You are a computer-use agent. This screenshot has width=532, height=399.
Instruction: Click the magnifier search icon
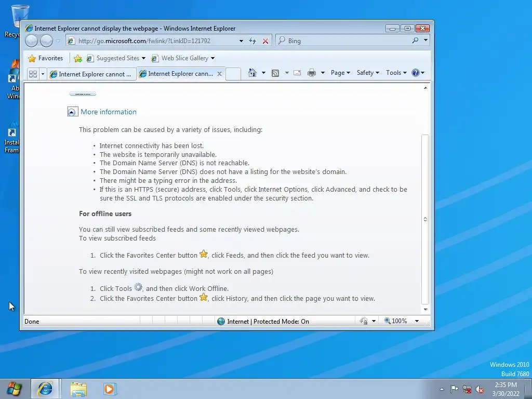coord(415,41)
